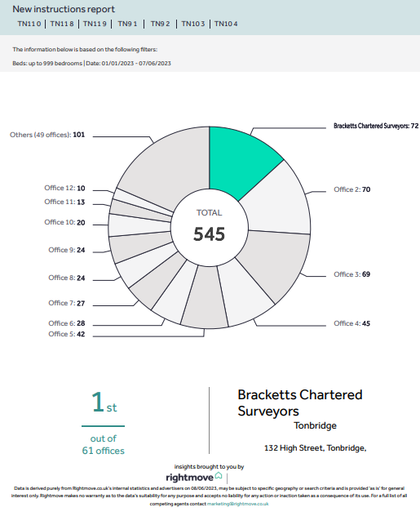Click the Bracketts Chartered Surveyors: 72 label
Viewport: 420px width, 516px height.
[376, 126]
